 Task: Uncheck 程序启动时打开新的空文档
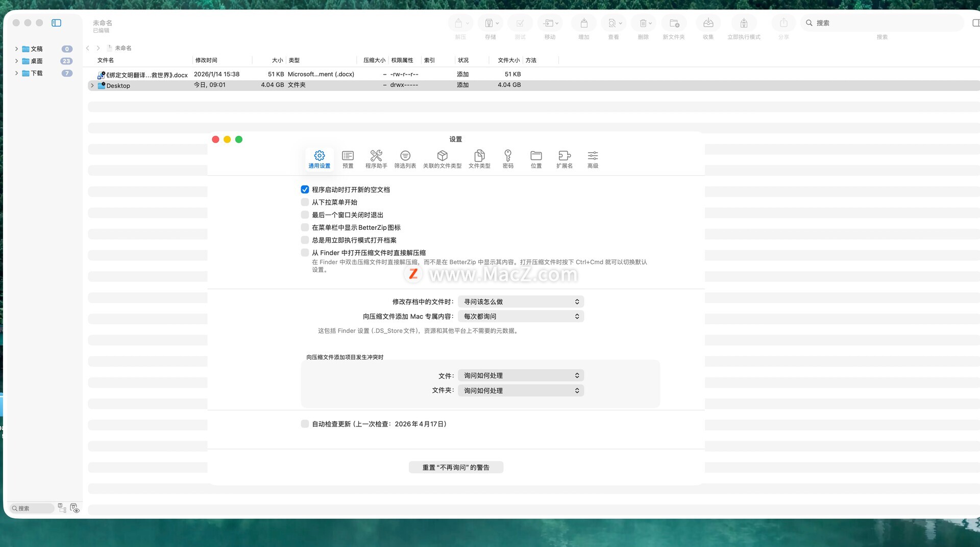305,189
